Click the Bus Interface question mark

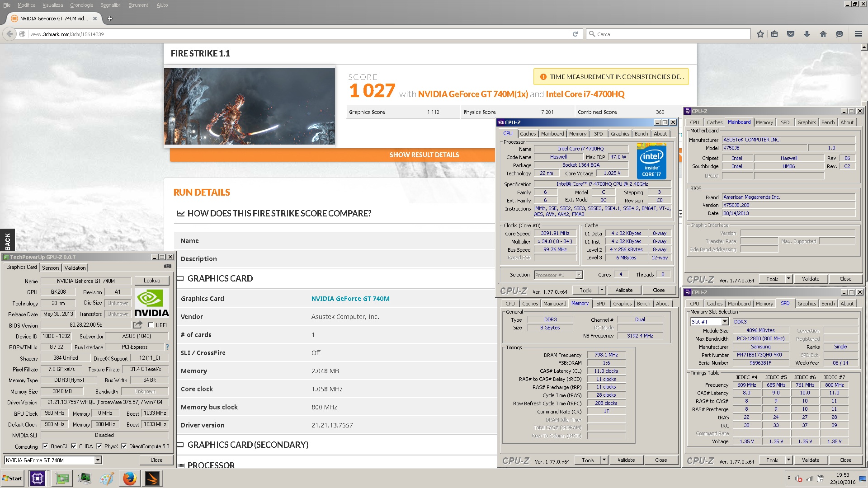[167, 347]
